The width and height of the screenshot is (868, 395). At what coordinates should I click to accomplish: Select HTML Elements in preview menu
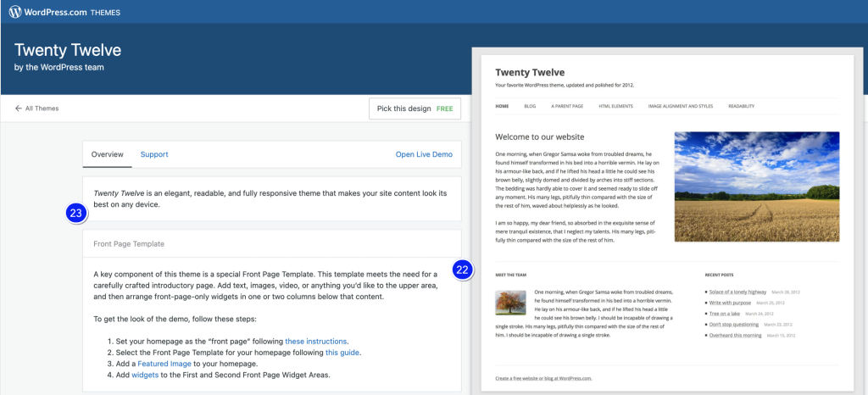point(615,107)
